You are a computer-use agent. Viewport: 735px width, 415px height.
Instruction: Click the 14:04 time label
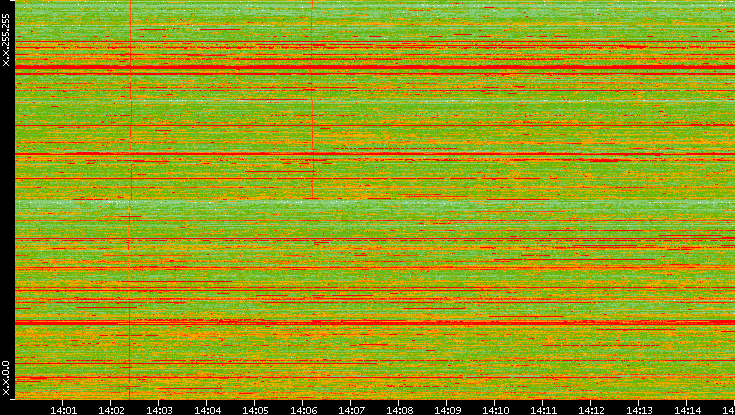(x=207, y=411)
